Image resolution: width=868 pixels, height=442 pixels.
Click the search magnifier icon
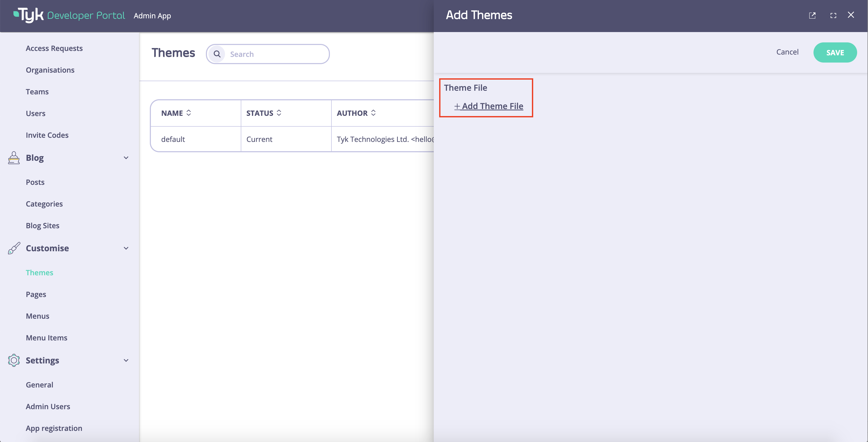click(217, 54)
